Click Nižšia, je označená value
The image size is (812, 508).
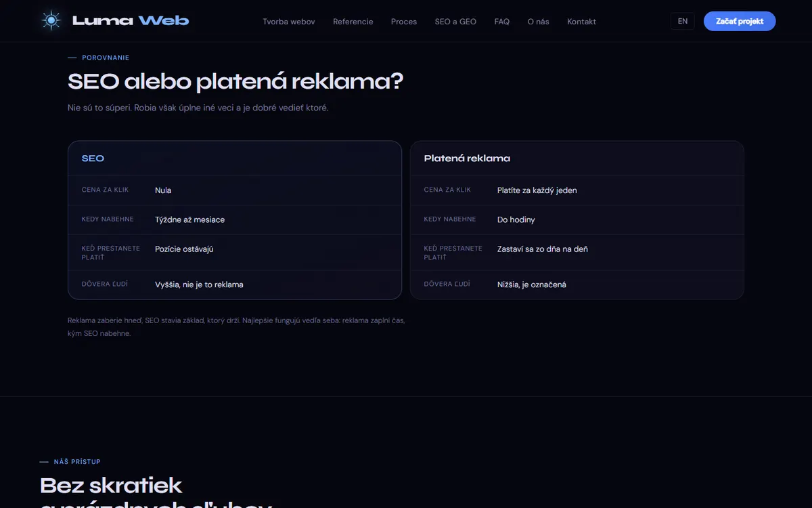[x=532, y=284]
